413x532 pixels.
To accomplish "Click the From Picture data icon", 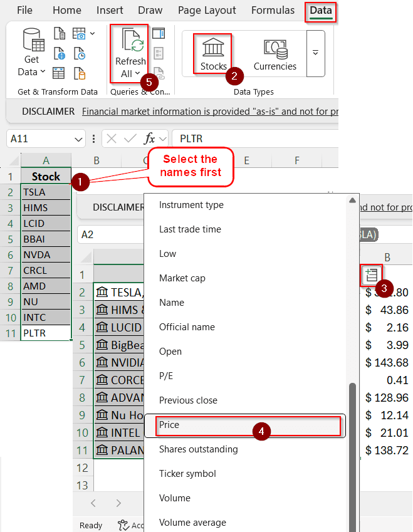I will [79, 34].
